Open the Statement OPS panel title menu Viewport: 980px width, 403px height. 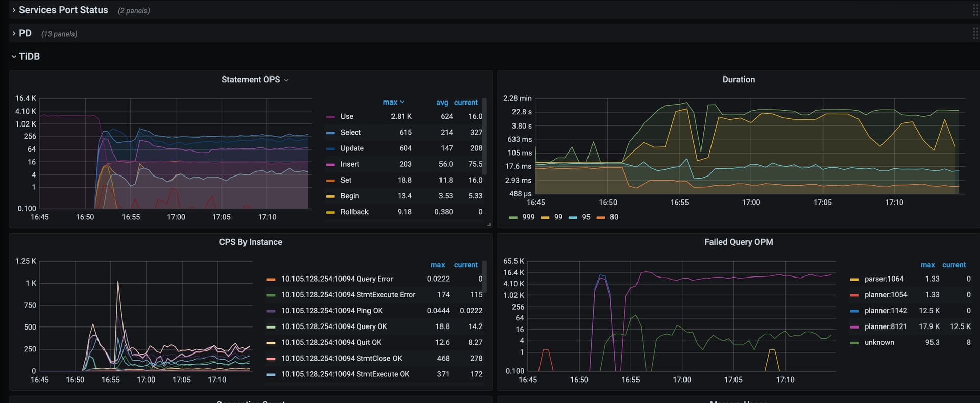tap(251, 80)
